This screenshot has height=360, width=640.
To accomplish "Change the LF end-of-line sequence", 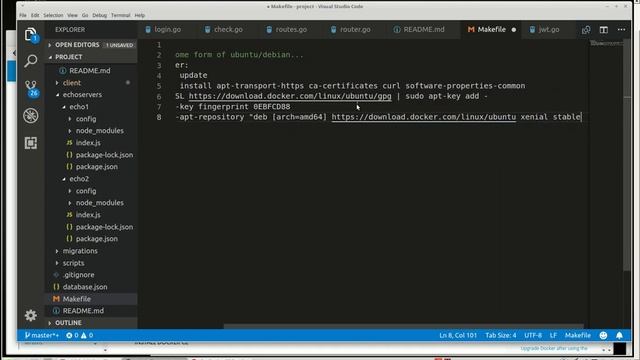I will click(x=553, y=336).
